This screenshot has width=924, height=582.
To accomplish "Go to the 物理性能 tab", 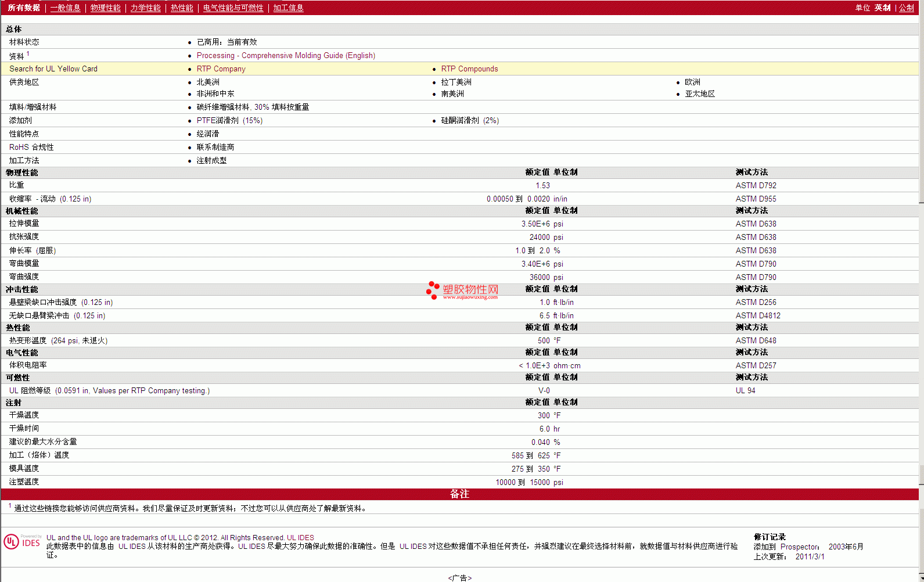I will [105, 8].
